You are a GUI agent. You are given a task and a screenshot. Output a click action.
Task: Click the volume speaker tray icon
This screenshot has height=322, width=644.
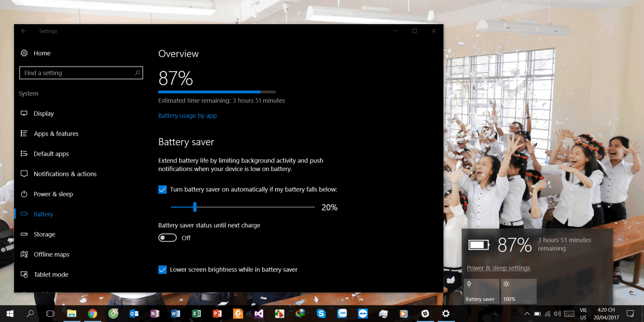557,314
